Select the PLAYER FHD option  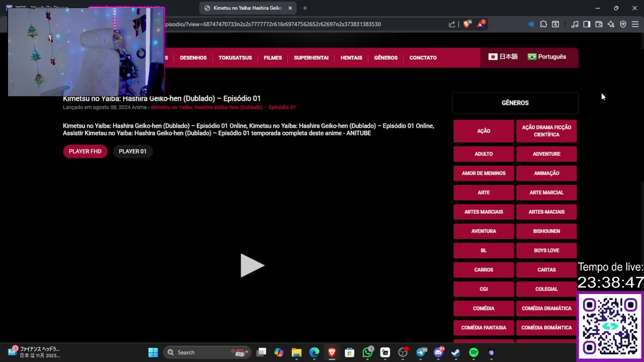pyautogui.click(x=85, y=151)
